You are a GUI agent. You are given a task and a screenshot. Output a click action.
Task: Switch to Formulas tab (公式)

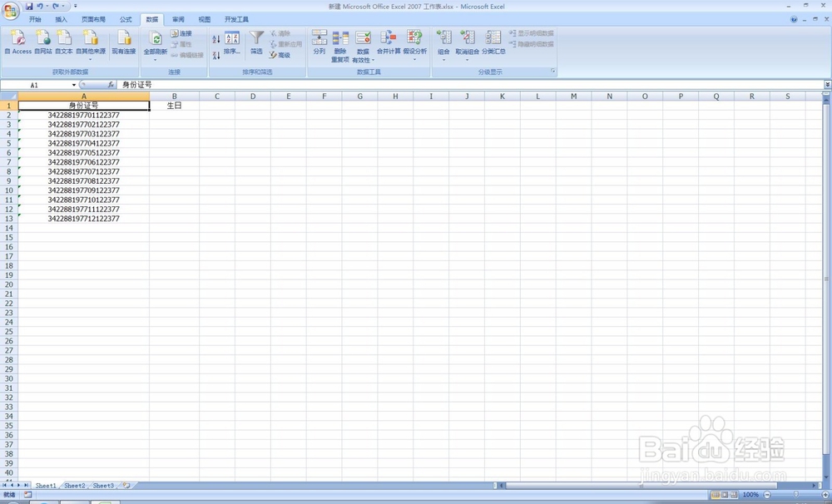click(x=126, y=20)
